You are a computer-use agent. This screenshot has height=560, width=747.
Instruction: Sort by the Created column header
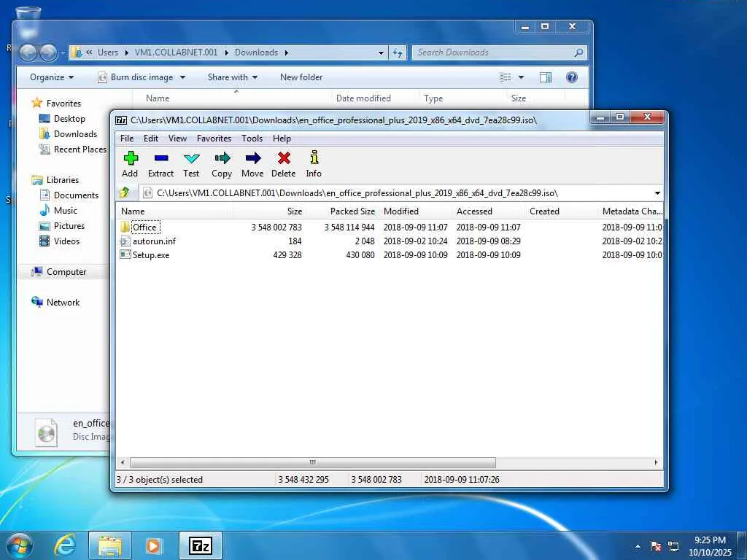[561, 211]
